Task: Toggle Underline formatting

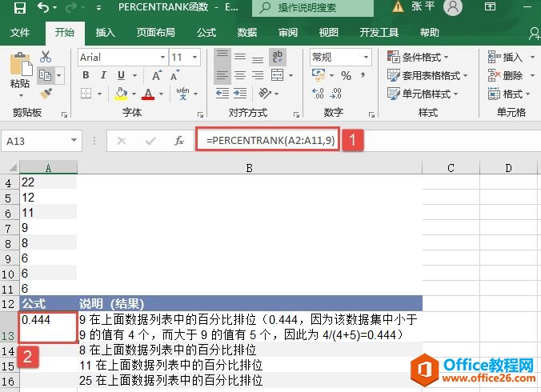Action: (x=121, y=75)
